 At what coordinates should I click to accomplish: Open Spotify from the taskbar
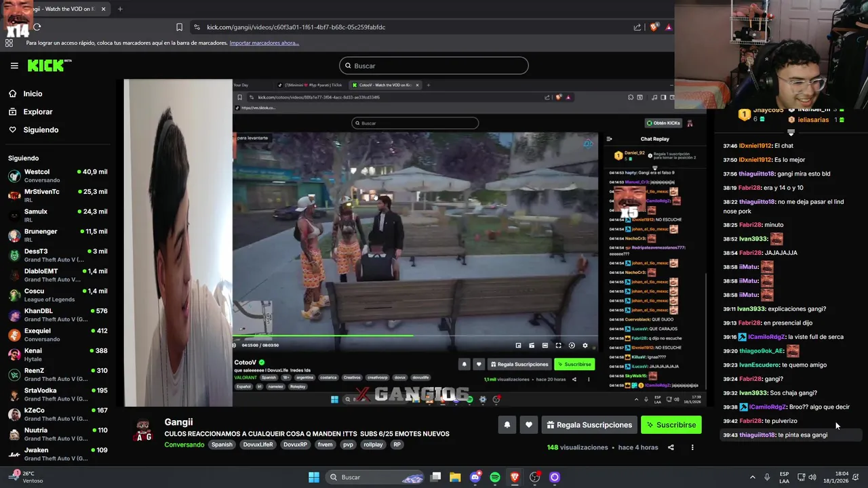click(495, 477)
